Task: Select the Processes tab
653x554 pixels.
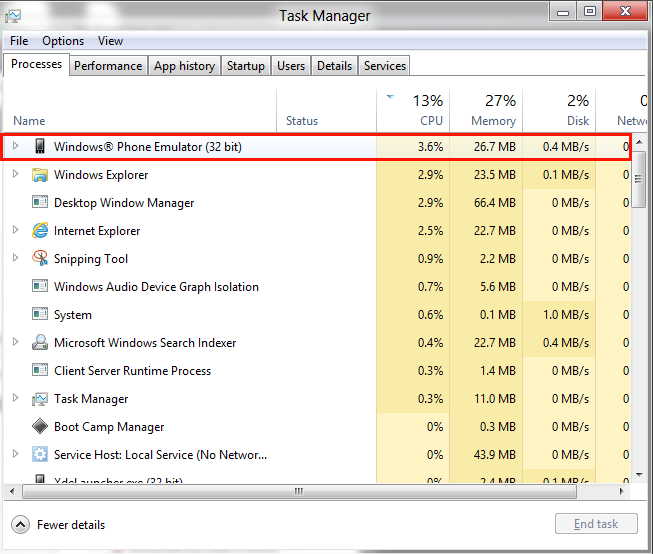Action: tap(36, 64)
